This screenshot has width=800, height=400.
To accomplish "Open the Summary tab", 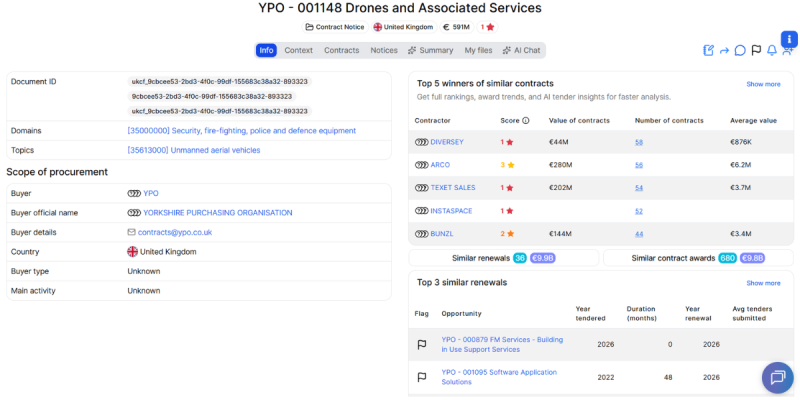I will pyautogui.click(x=430, y=50).
